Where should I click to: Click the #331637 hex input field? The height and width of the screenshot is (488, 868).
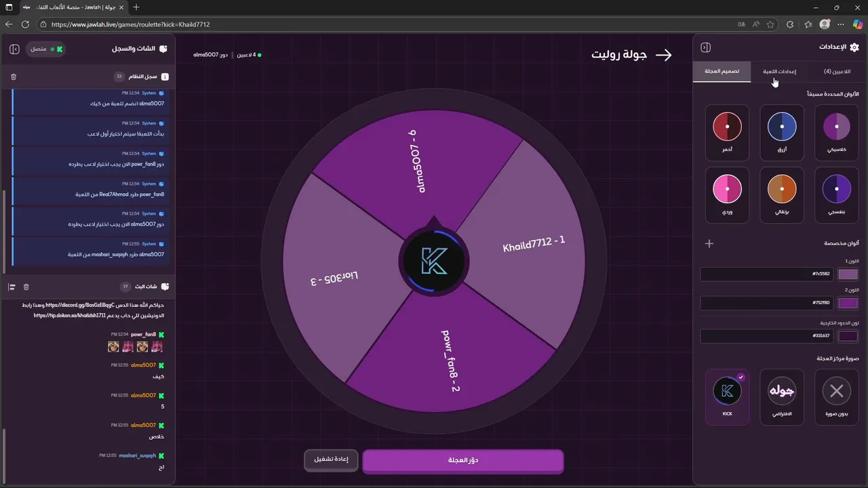[767, 336]
